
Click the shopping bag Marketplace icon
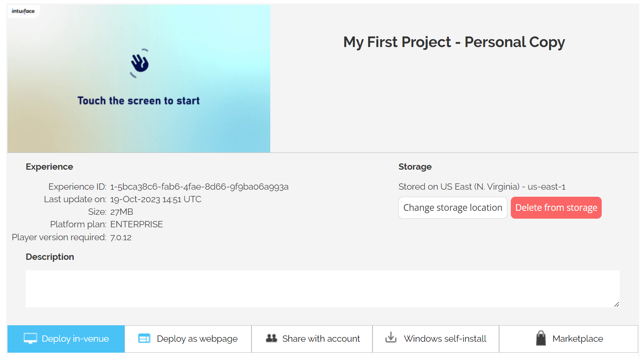pos(541,338)
